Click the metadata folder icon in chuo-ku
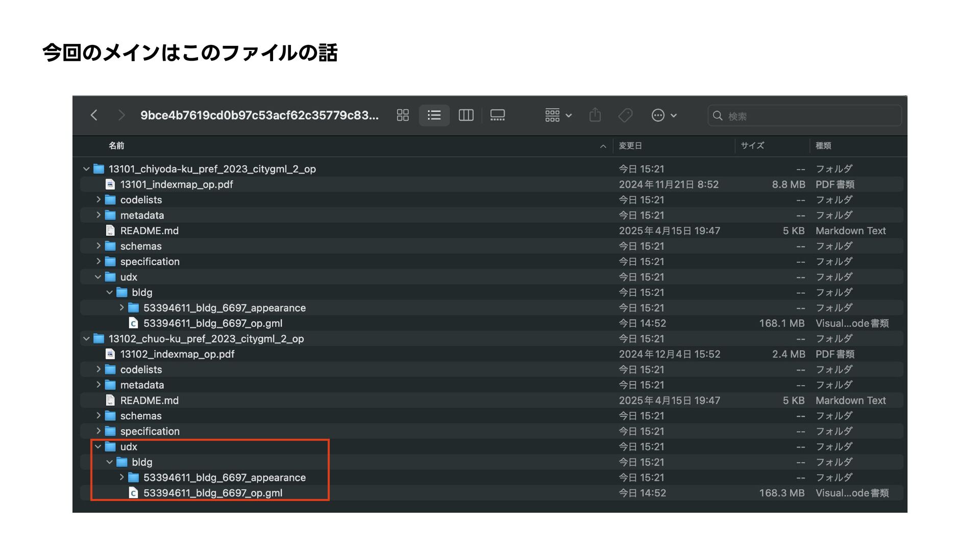Viewport: 980px width, 551px height. pos(110,385)
